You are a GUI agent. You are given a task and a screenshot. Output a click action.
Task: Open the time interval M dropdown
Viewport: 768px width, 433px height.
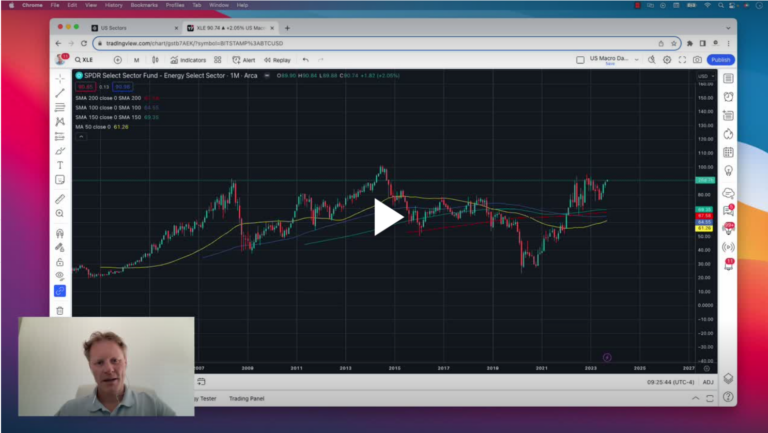[136, 60]
